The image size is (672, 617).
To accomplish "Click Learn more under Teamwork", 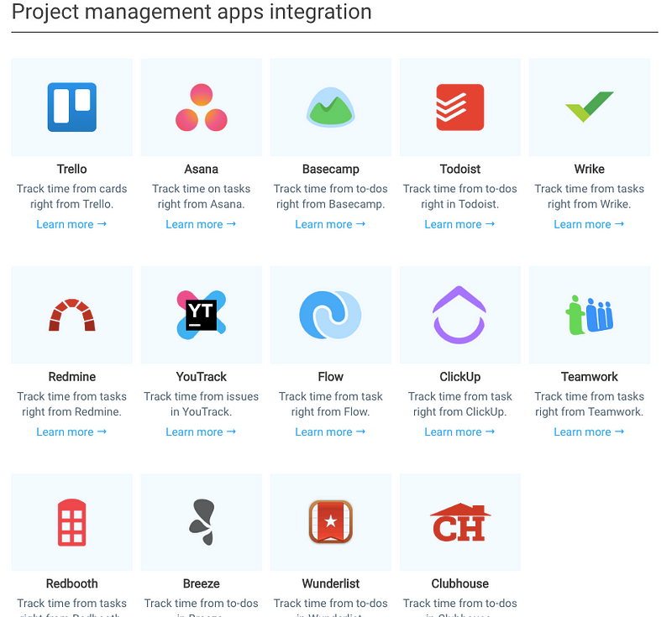I will coord(589,432).
